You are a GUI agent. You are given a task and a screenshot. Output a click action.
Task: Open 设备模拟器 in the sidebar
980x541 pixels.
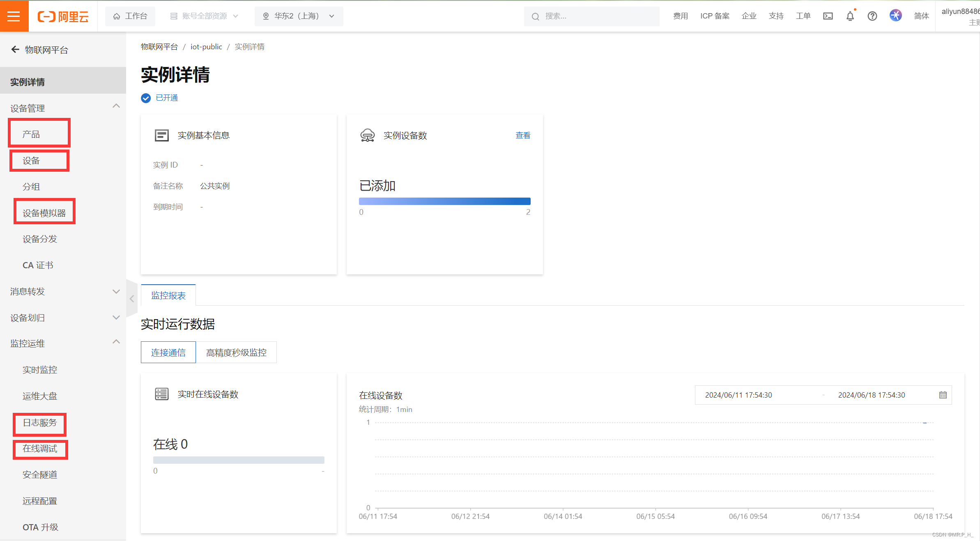(x=44, y=213)
